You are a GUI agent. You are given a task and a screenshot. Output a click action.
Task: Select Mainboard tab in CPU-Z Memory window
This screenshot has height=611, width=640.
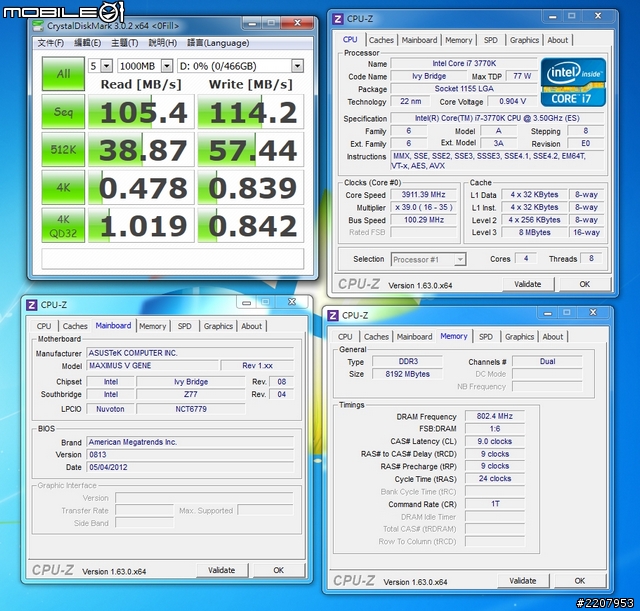coord(414,337)
